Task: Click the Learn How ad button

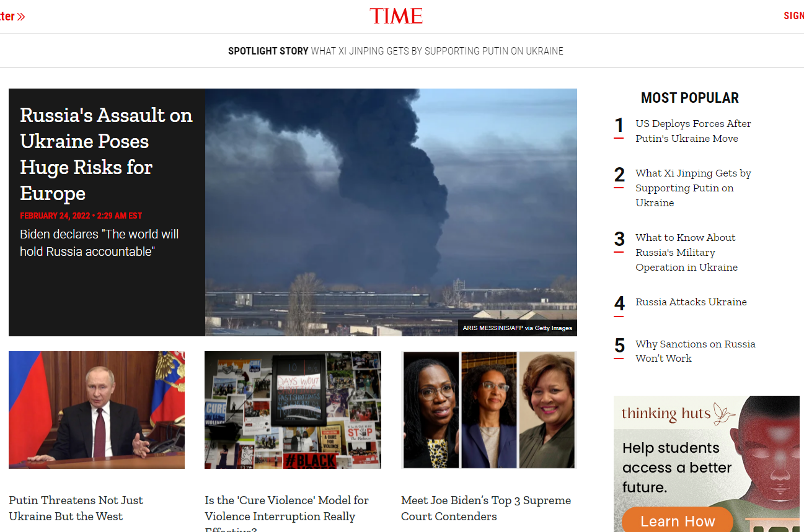Action: [678, 521]
